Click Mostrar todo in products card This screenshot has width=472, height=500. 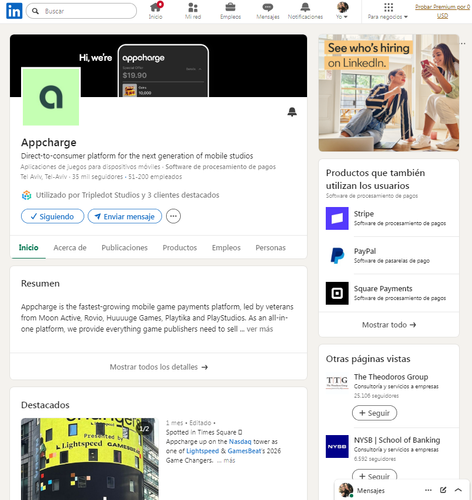[x=389, y=325]
